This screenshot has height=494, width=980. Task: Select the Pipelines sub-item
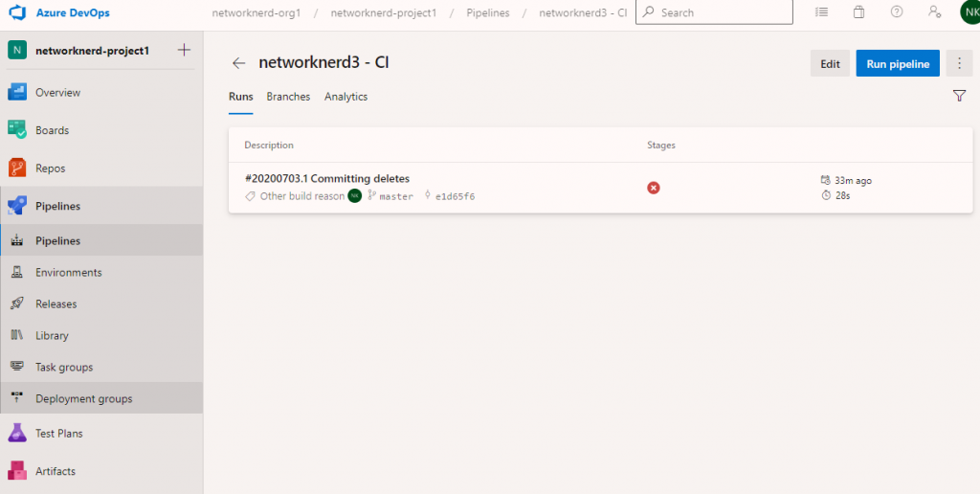(101, 240)
